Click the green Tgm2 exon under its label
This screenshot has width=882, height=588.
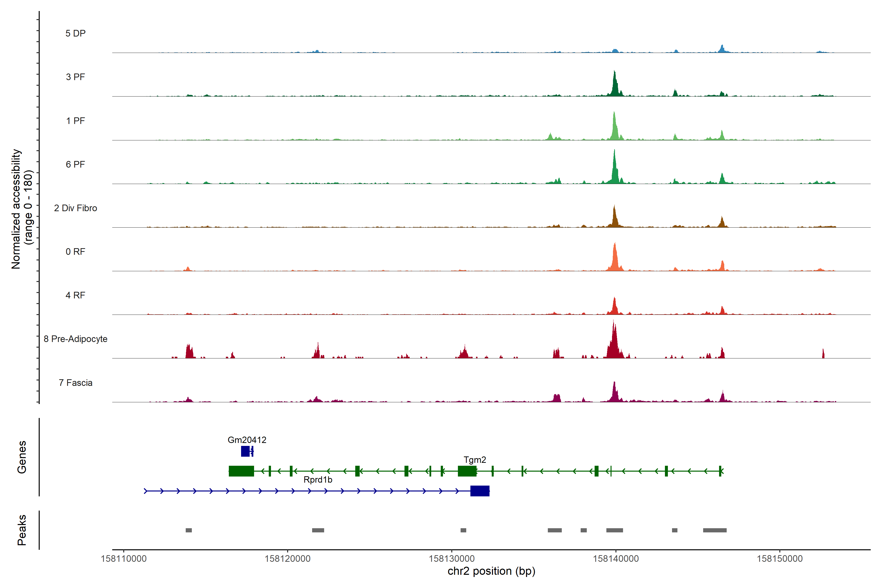point(467,471)
